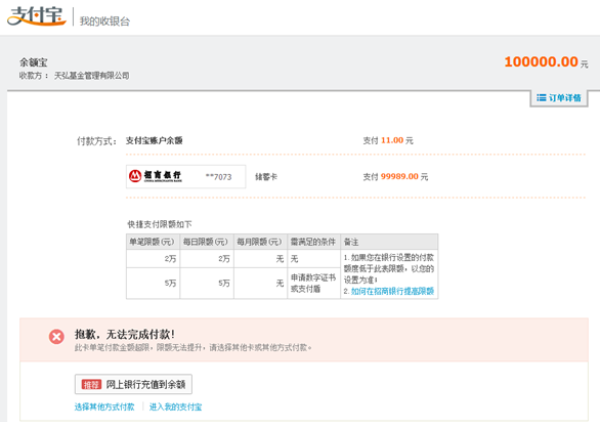Click the red 推荐 badge
Image resolution: width=600 pixels, height=422 pixels.
(90, 384)
